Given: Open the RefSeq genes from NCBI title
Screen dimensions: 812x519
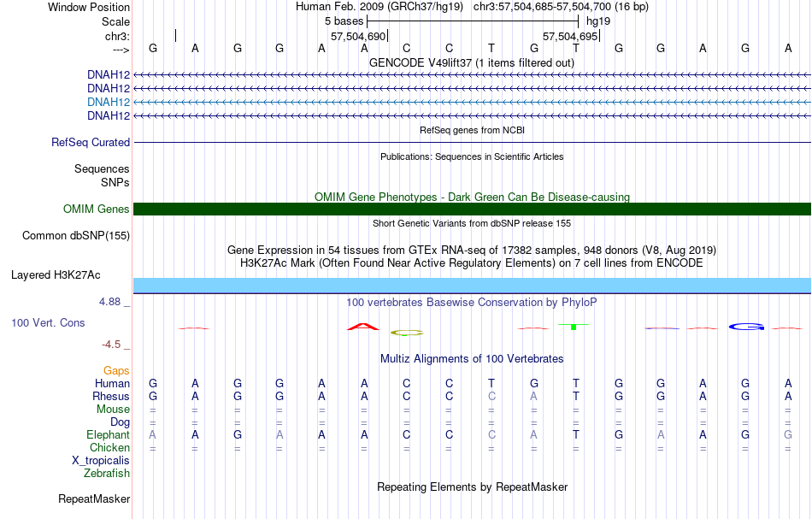Looking at the screenshot, I should pos(472,130).
